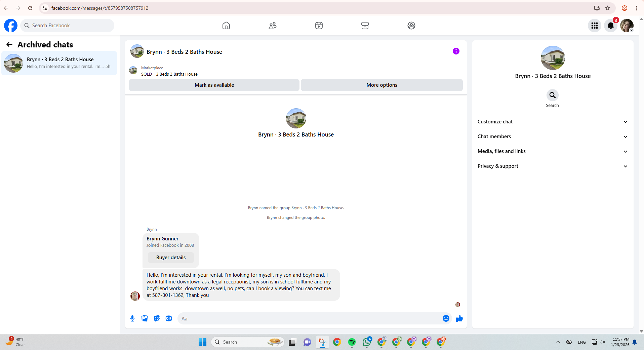Open the Marketplace storefront icon

click(x=365, y=26)
